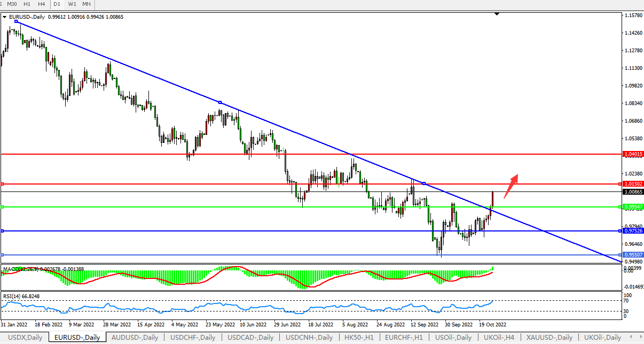Switch to the M30 timeframe
The height and width of the screenshot is (344, 644).
[x=12, y=4]
